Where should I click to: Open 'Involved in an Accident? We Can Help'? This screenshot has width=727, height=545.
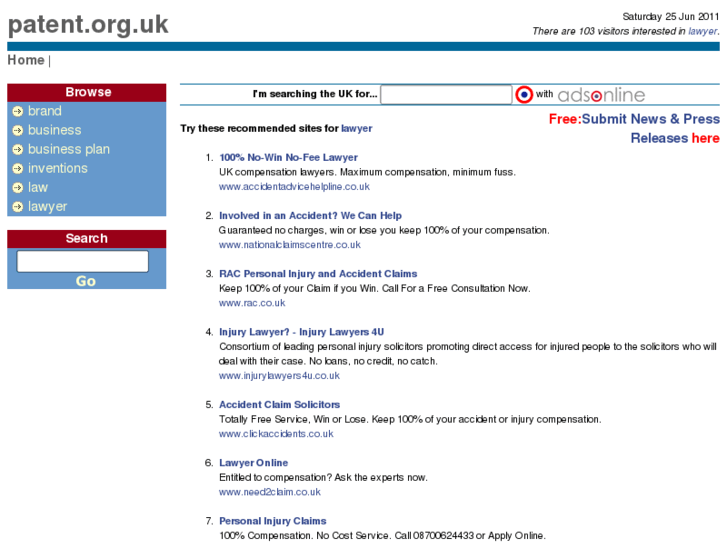click(x=310, y=216)
